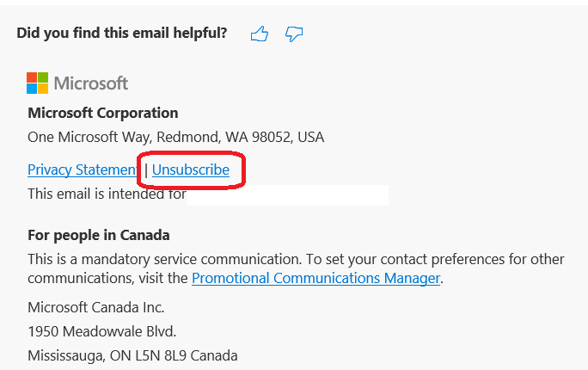
Task: Click the red square of Microsoft logo
Action: [33, 77]
